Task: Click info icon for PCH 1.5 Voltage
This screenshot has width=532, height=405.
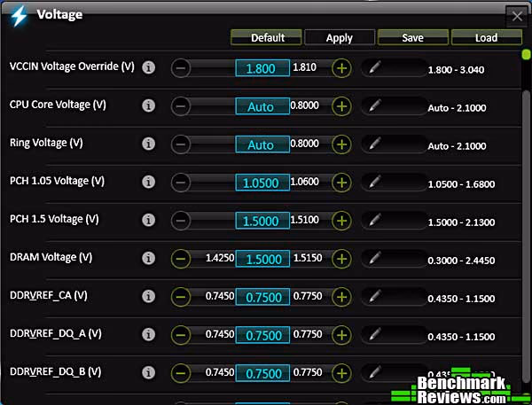Action: click(149, 220)
